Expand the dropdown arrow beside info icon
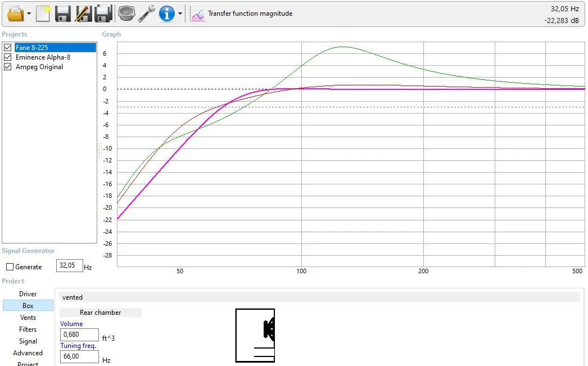This screenshot has width=588, height=366. [180, 14]
